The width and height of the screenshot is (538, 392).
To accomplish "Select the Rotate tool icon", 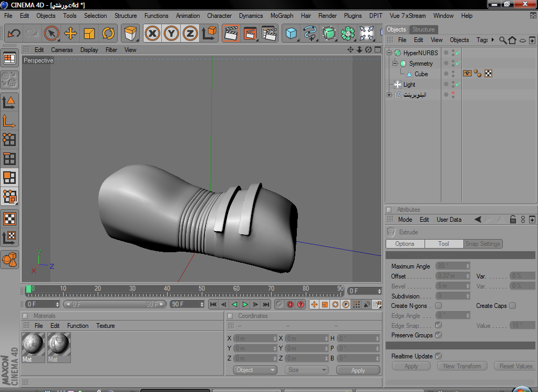I will (x=108, y=34).
